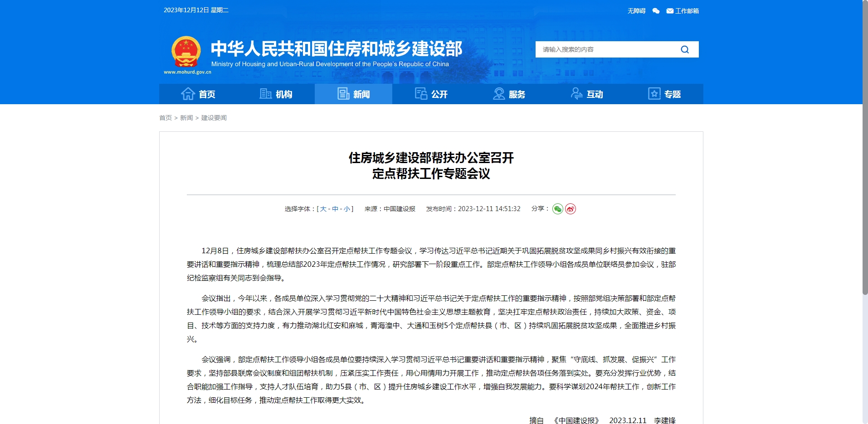Open the WeChat icon in top bar
Viewport: 868px width, 424px height.
(656, 11)
